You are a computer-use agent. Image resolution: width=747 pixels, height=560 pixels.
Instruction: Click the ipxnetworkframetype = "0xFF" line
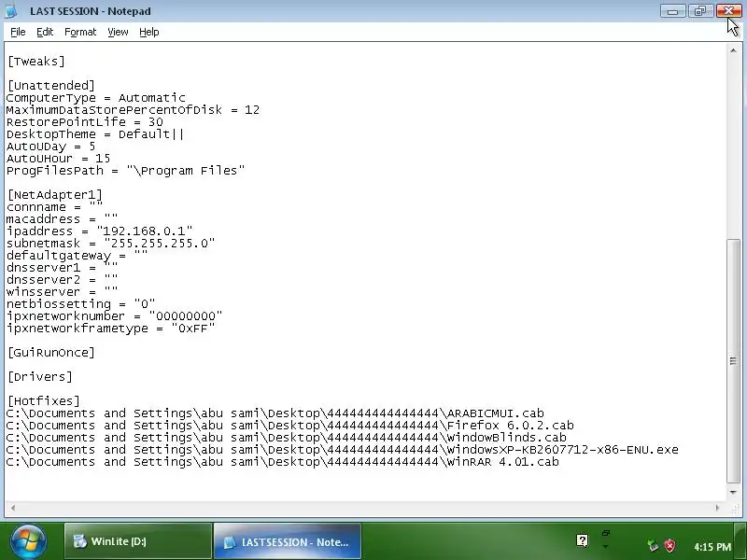coord(110,329)
